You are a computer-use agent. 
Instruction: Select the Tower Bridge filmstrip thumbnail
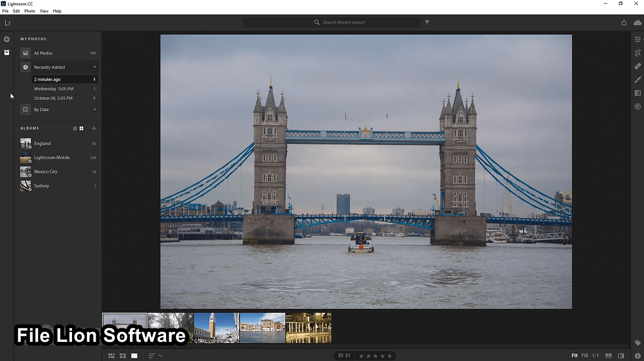pyautogui.click(x=125, y=328)
